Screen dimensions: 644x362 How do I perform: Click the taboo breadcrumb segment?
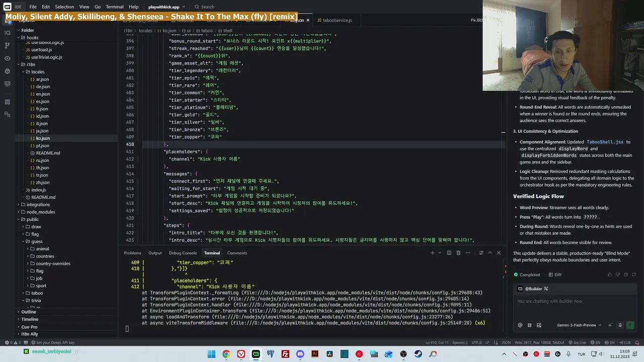tap(204, 31)
